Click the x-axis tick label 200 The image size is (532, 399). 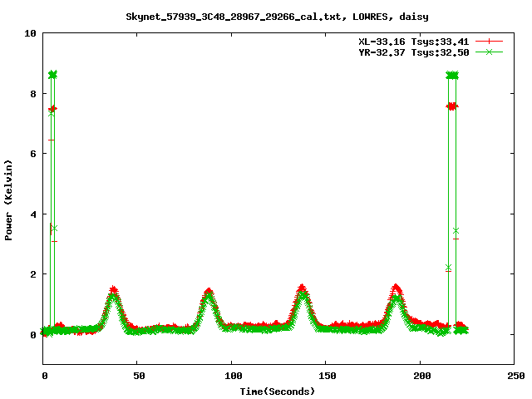pyautogui.click(x=422, y=376)
